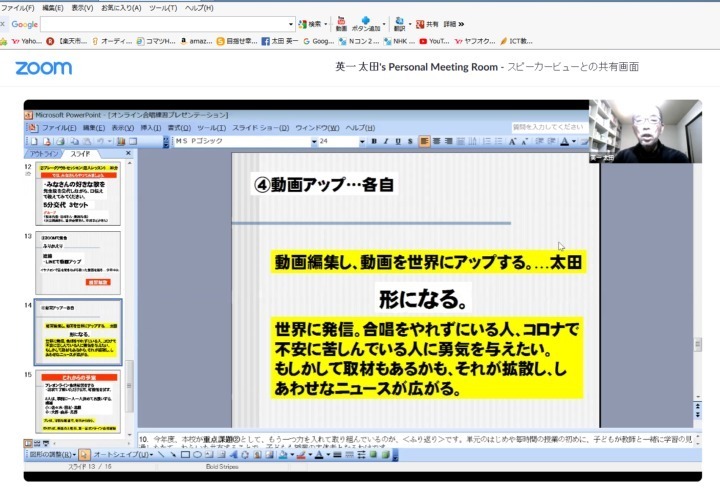
Task: Open the 太田 英一 Facebook bookmark
Action: (x=280, y=41)
